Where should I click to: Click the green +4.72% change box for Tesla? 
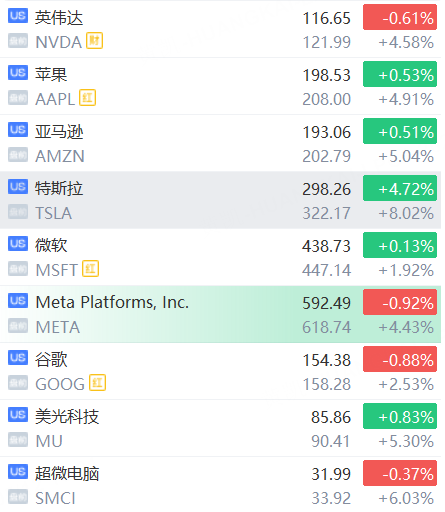400,188
